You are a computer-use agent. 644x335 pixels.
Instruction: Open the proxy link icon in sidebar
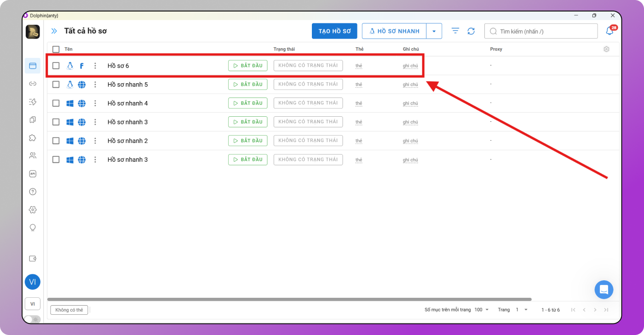coord(33,84)
